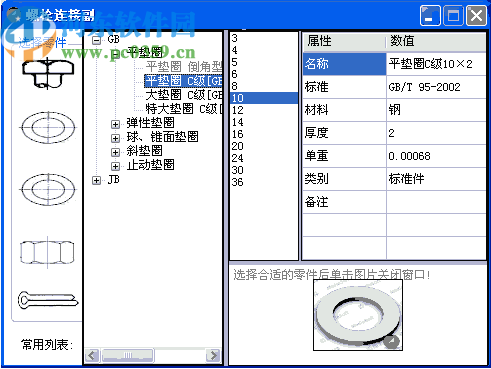
Task: Click the 类别 value 标准件
Action: tap(406, 179)
